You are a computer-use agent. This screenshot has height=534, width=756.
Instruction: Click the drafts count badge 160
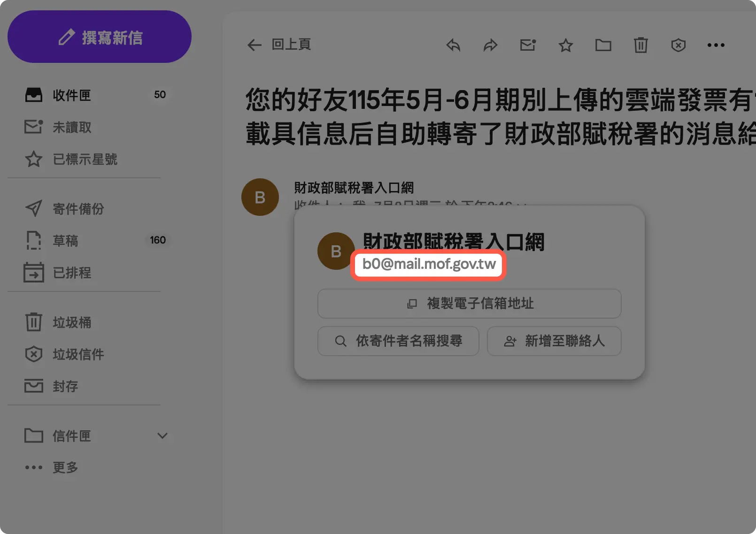click(x=158, y=240)
